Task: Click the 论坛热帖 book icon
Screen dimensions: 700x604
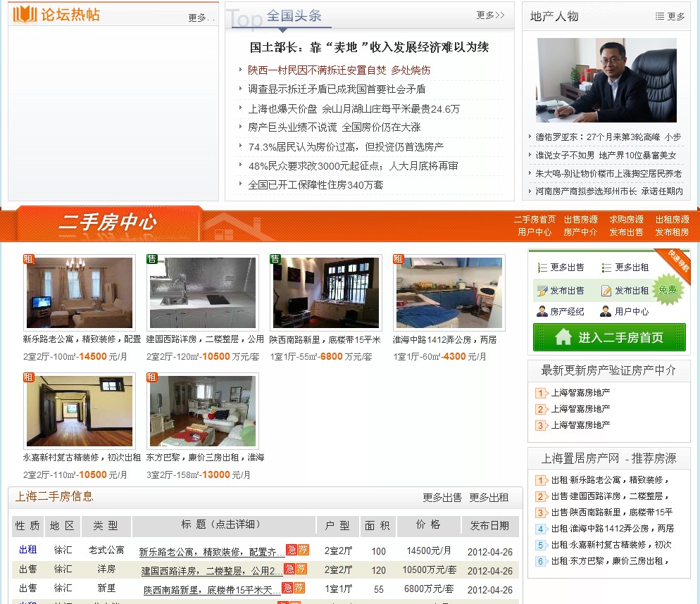Action: click(x=25, y=14)
